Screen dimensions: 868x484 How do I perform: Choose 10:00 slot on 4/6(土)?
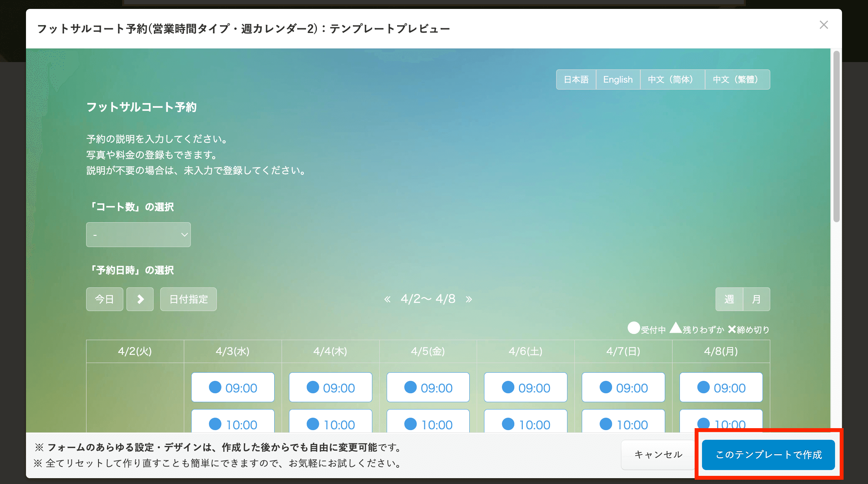(526, 423)
